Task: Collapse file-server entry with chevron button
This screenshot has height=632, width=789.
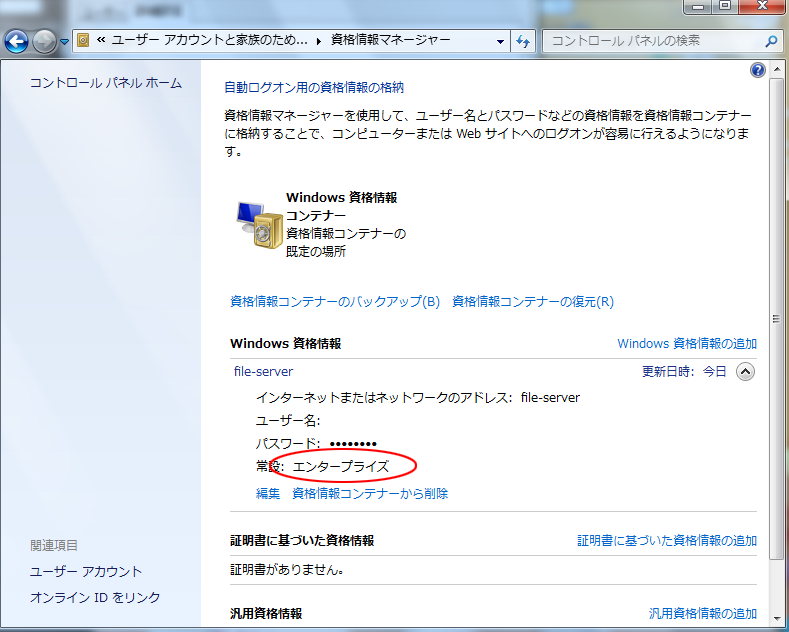Action: click(745, 372)
